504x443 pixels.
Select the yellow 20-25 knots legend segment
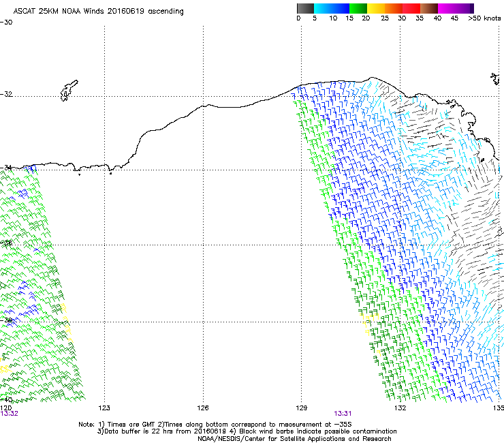(376, 8)
